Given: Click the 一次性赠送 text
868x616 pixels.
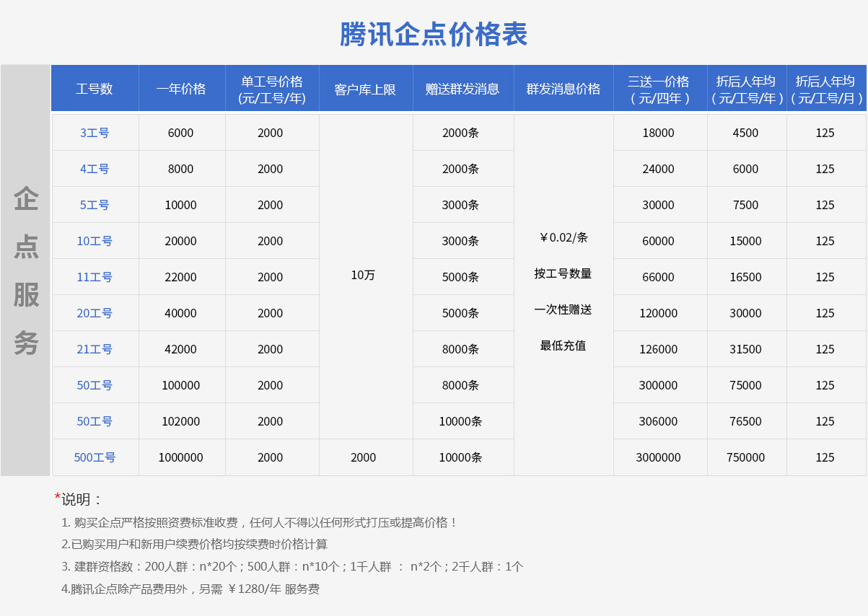Looking at the screenshot, I should [x=563, y=309].
